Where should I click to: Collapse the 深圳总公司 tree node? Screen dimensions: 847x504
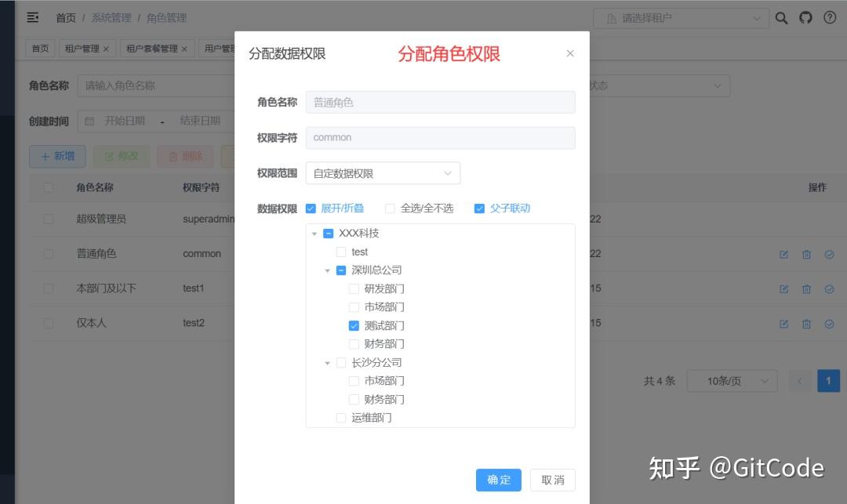tap(328, 270)
